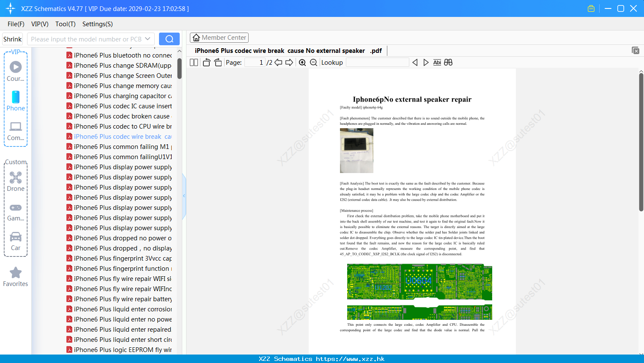Rotate page counterclockwise
This screenshot has height=363, width=644.
pos(206,63)
